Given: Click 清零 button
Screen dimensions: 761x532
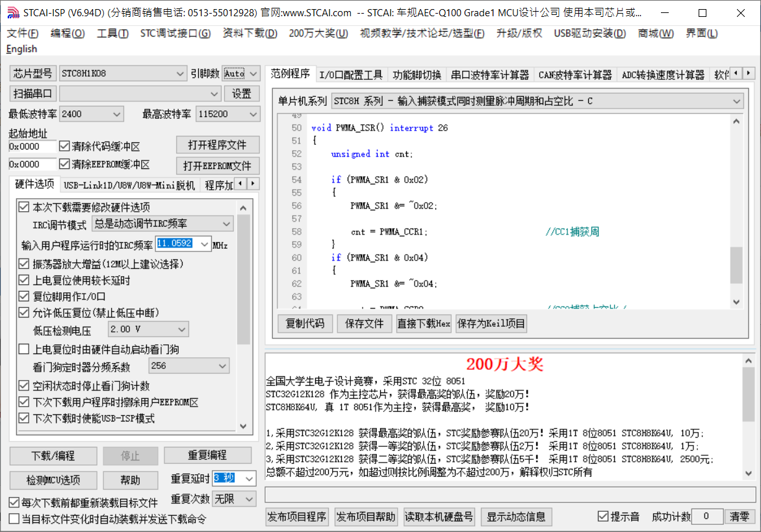Looking at the screenshot, I should [x=740, y=516].
